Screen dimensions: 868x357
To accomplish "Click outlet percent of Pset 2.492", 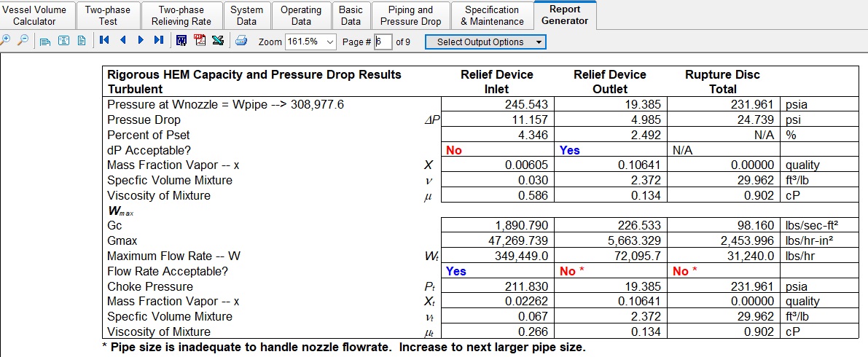I will (x=644, y=135).
